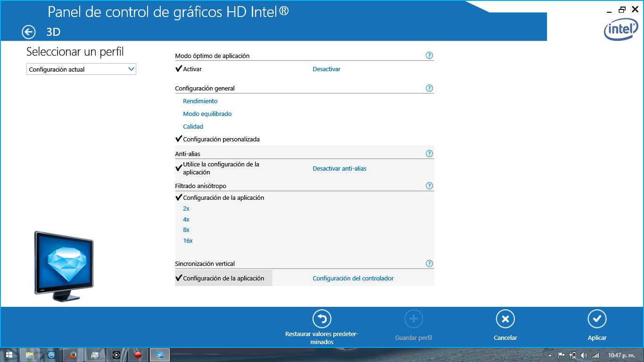The image size is (644, 362).
Task: Select Desactivar for optimal application mode
Action: (x=326, y=69)
